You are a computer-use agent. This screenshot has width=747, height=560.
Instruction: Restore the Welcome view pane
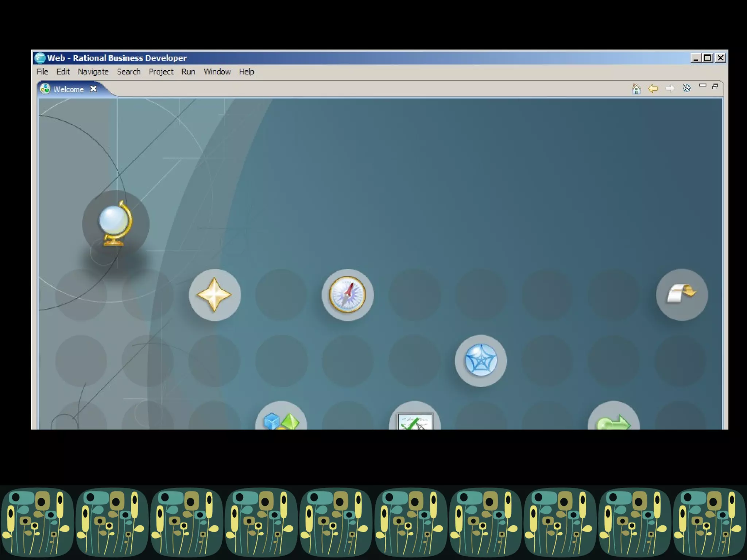[715, 86]
